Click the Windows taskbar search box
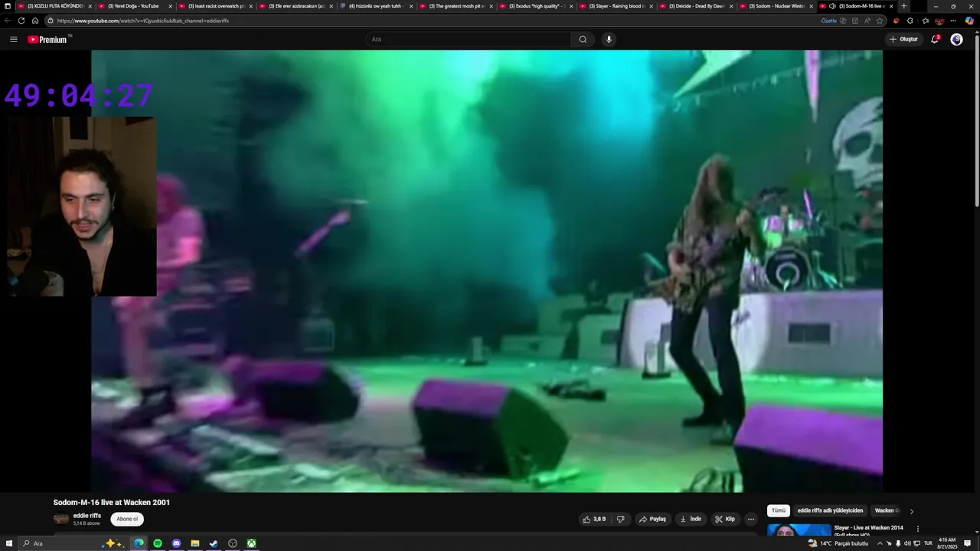The width and height of the screenshot is (980, 551). 73,543
